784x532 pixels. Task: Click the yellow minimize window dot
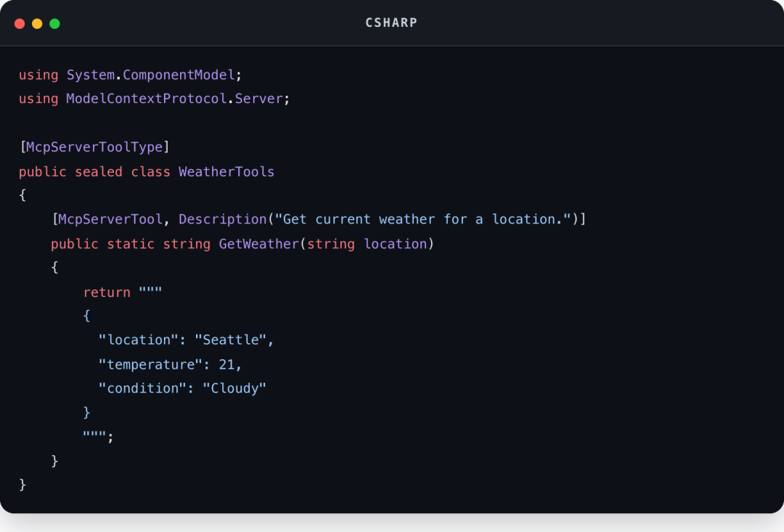click(37, 23)
